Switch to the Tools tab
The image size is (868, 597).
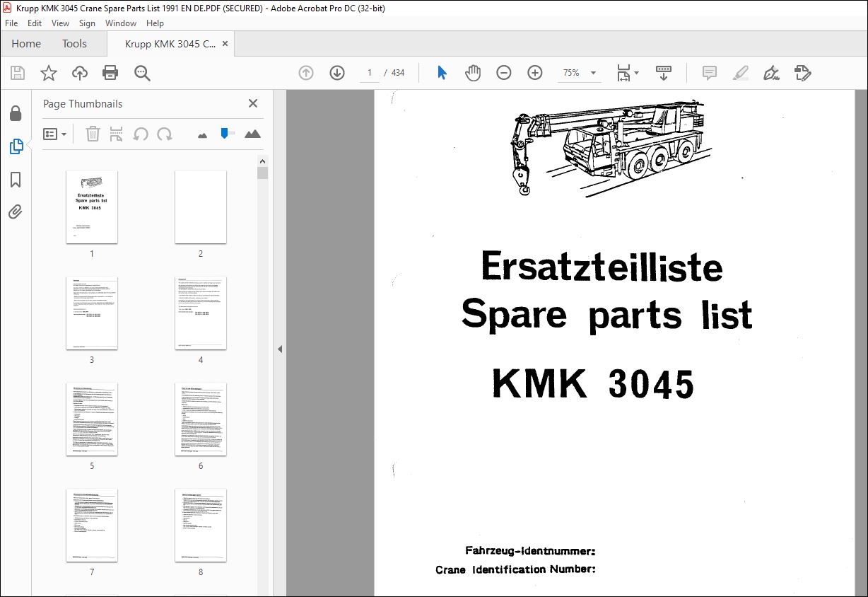pos(74,43)
